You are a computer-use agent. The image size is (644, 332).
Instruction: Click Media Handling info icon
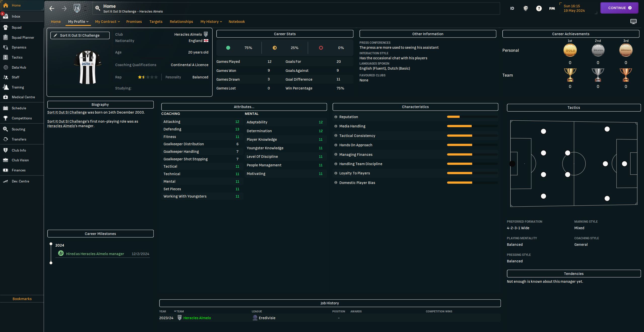tap(336, 126)
